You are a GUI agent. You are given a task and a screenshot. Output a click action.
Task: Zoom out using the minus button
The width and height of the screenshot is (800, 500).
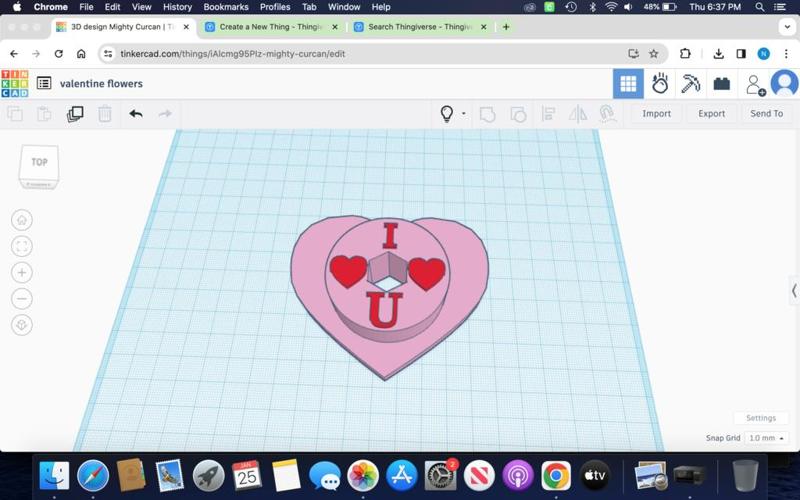22,298
